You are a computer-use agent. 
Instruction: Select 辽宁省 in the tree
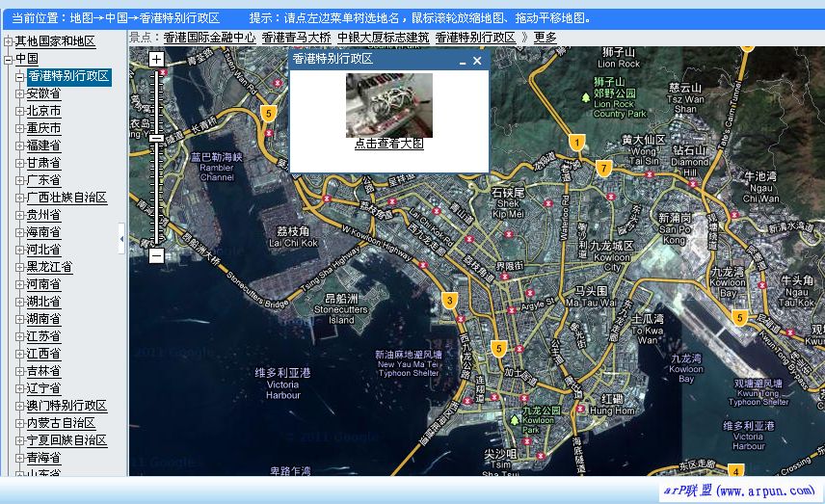(43, 388)
